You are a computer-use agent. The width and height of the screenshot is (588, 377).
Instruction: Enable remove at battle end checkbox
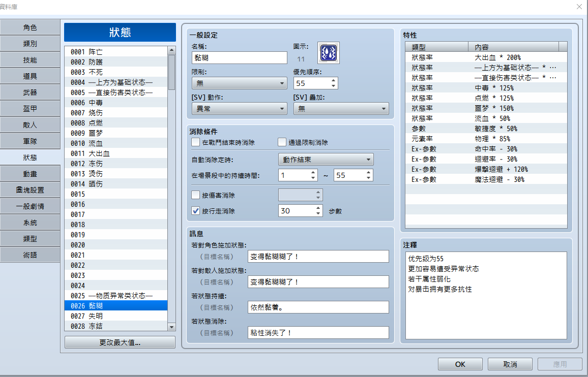coord(195,142)
